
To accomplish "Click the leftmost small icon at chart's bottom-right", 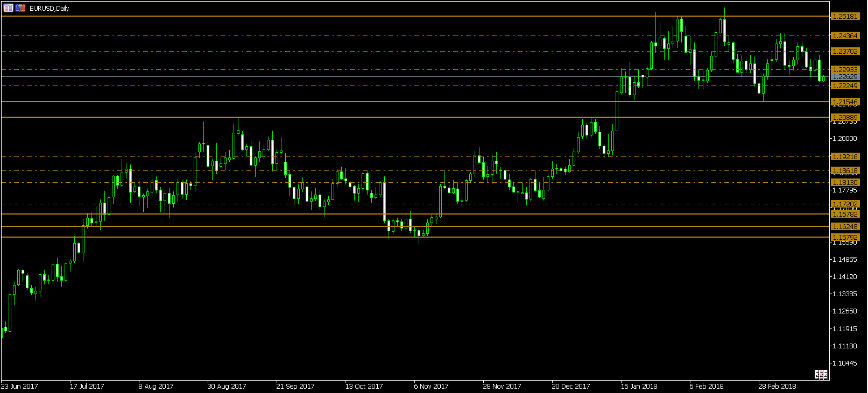I will coord(817,374).
